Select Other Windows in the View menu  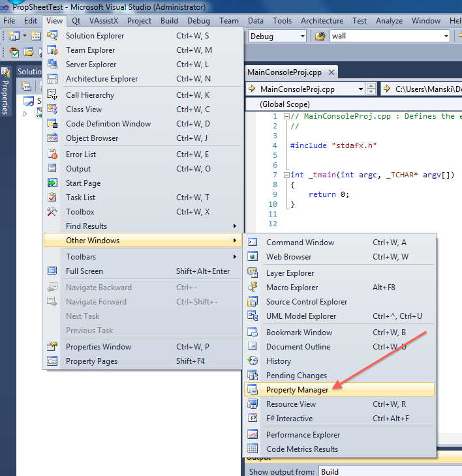143,241
